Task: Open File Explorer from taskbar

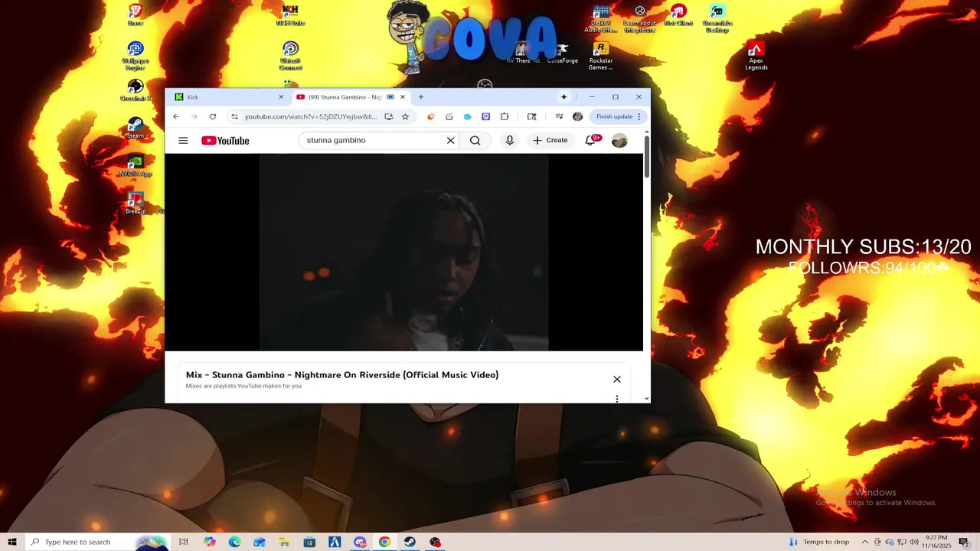Action: click(x=285, y=542)
